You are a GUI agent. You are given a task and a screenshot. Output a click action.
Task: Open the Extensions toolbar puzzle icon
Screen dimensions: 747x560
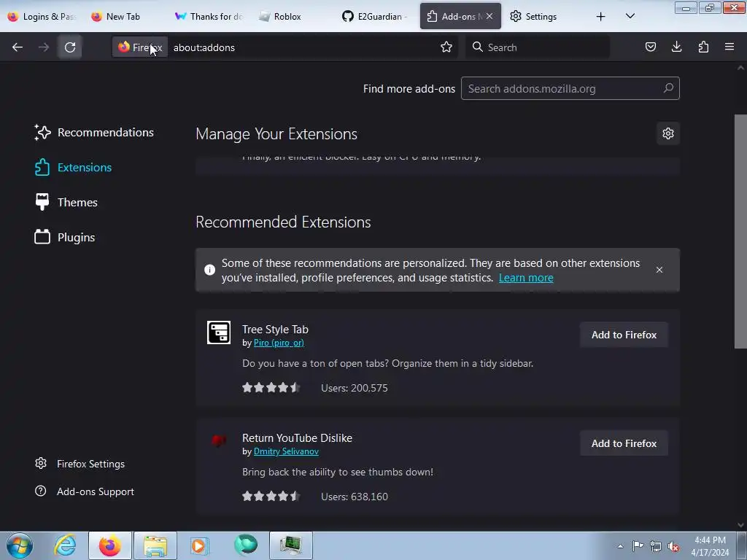(x=703, y=47)
